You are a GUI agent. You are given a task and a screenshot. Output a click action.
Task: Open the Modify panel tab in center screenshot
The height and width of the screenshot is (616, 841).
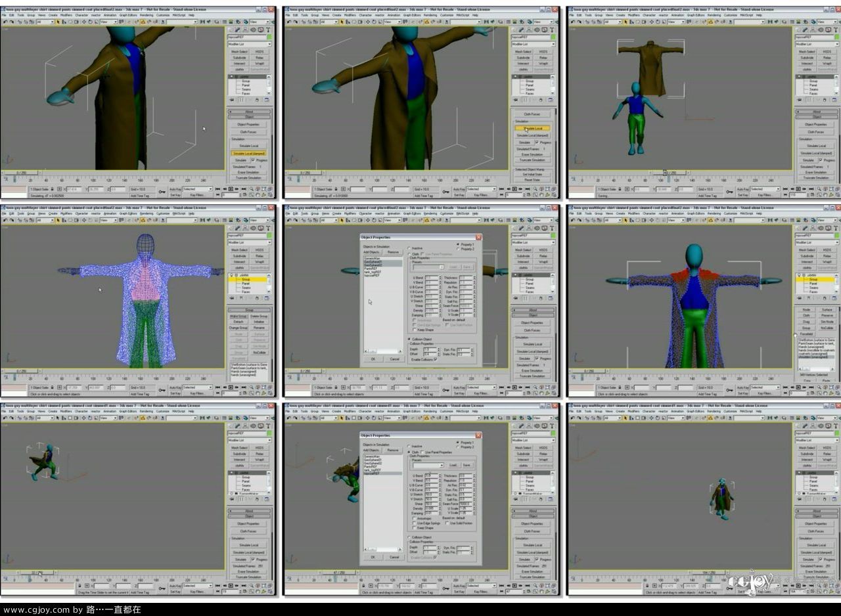522,228
